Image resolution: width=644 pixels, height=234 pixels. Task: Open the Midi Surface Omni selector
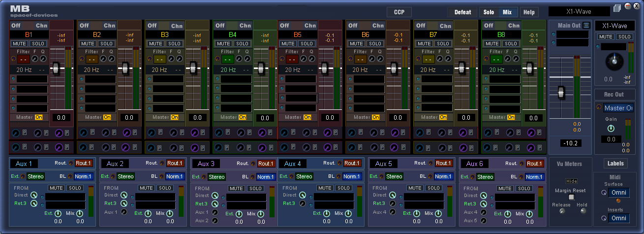(618, 193)
